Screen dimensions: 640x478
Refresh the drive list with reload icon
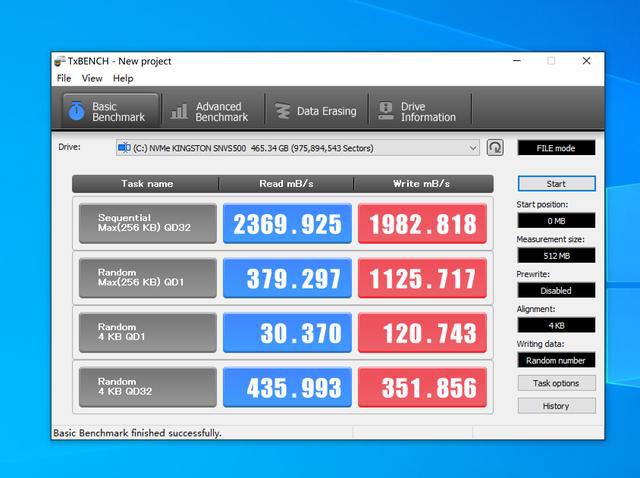[x=495, y=147]
